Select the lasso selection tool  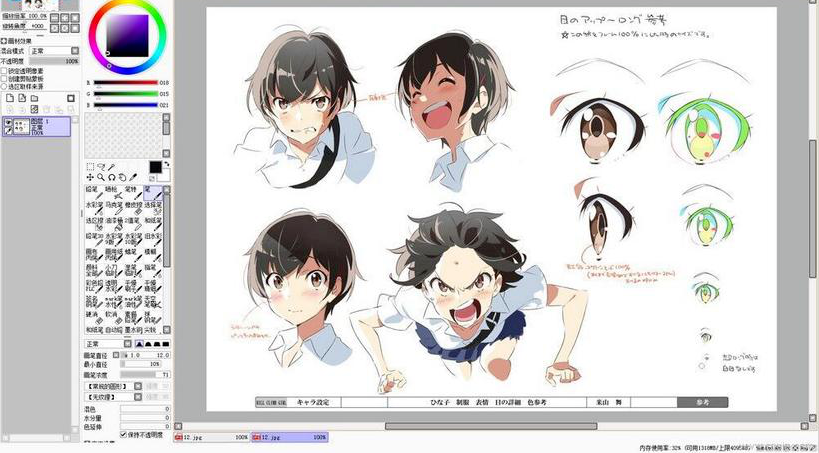click(101, 167)
